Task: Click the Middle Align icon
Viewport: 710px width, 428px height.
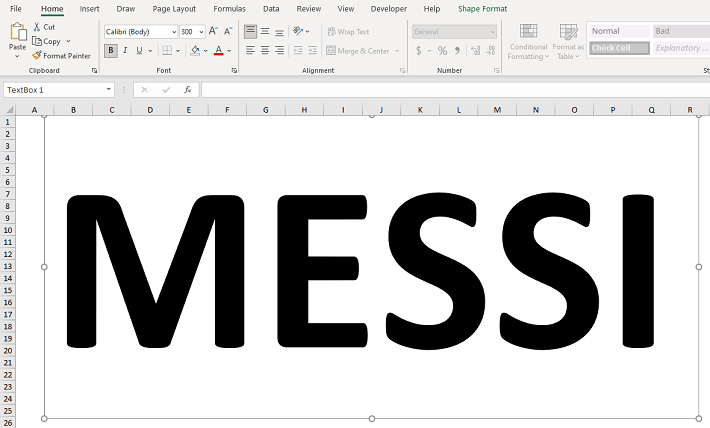Action: pos(265,32)
